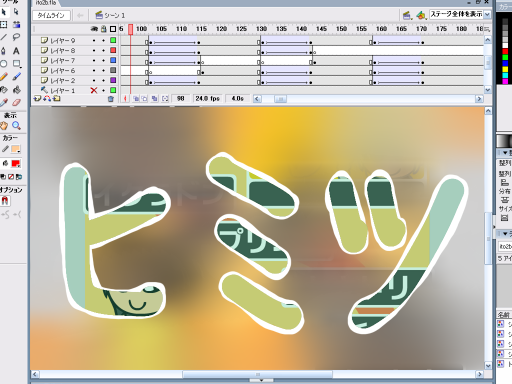512x384 pixels.
Task: Select the Paint Bucket tool
Action: tap(17, 90)
